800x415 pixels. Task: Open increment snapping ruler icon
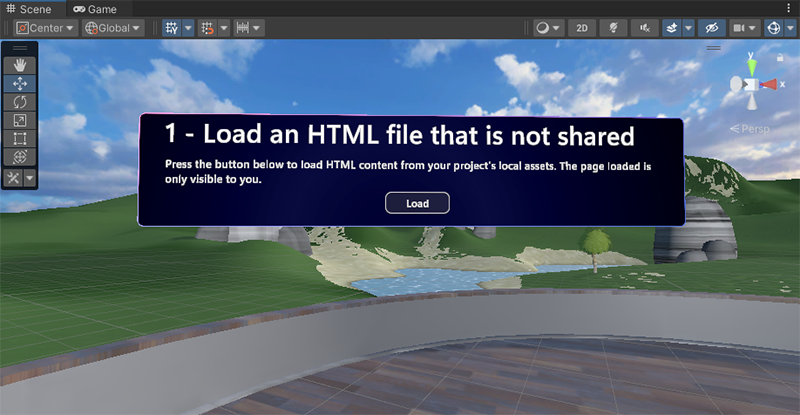[243, 28]
